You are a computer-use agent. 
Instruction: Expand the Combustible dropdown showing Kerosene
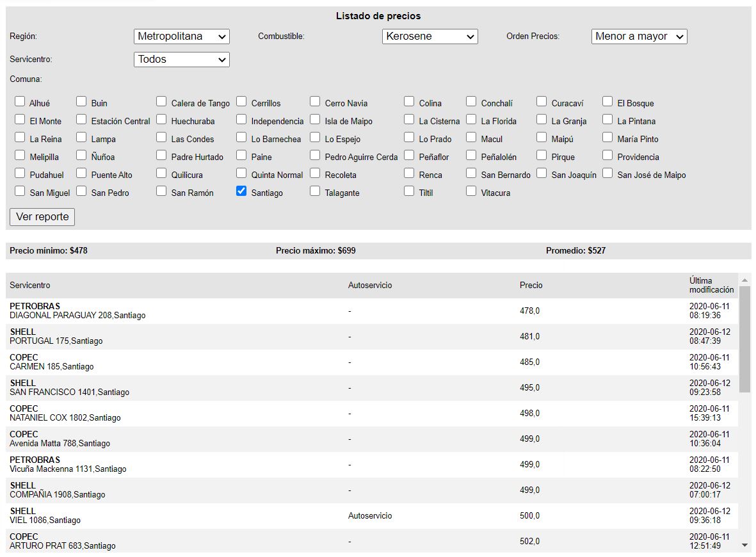430,36
